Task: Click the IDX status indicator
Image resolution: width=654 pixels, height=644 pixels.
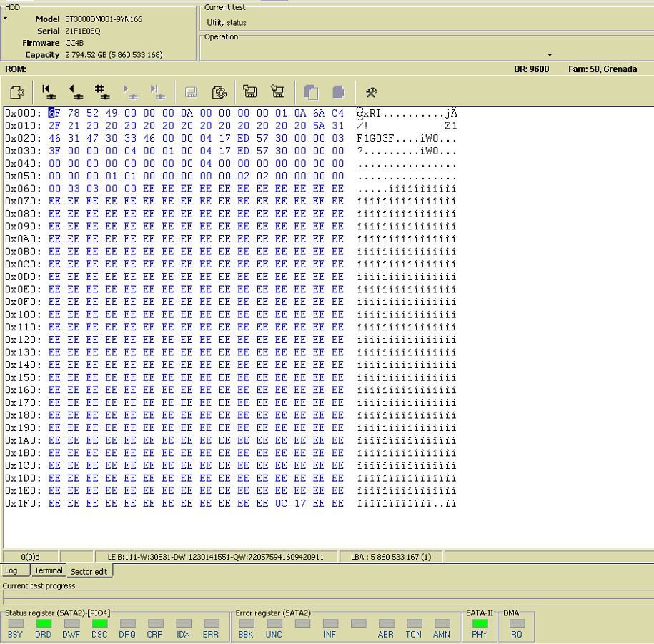Action: (x=183, y=623)
